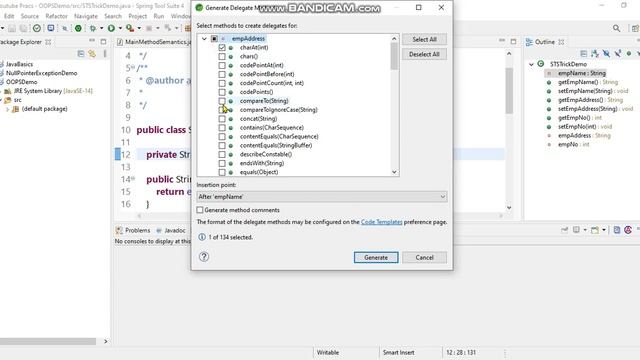Maximize the editor area

tap(513, 42)
